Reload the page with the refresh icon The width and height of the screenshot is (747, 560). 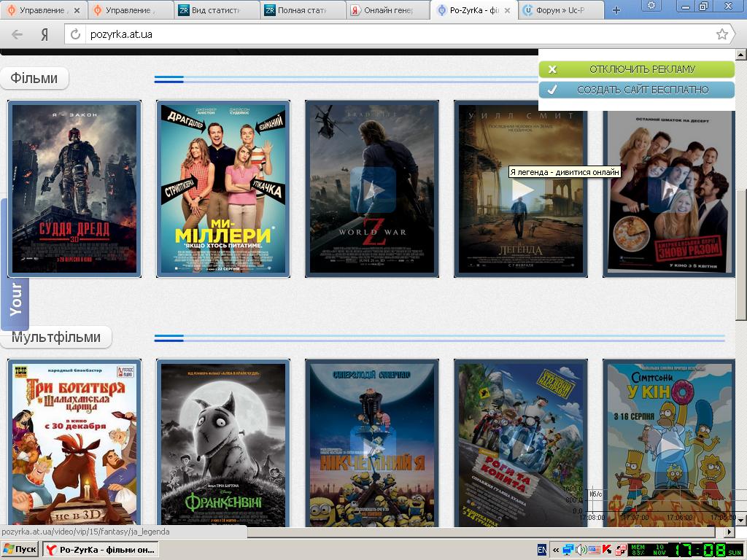click(76, 34)
